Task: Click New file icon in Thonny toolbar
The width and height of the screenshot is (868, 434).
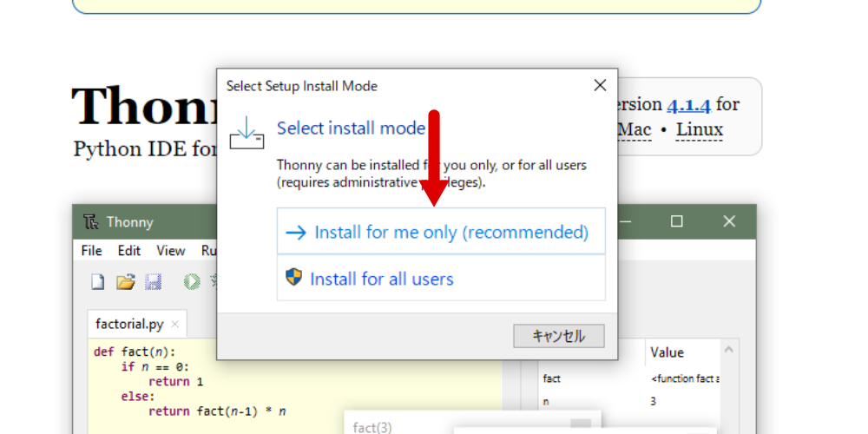Action: [x=97, y=282]
